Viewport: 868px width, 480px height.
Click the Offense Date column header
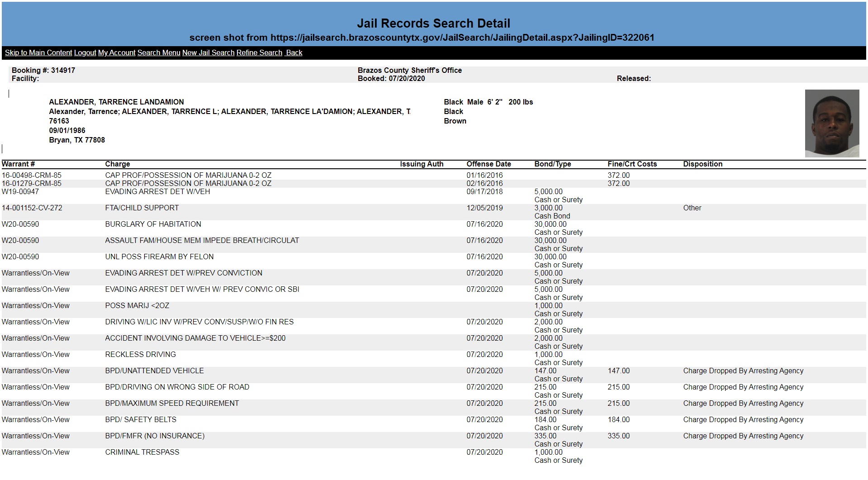489,164
